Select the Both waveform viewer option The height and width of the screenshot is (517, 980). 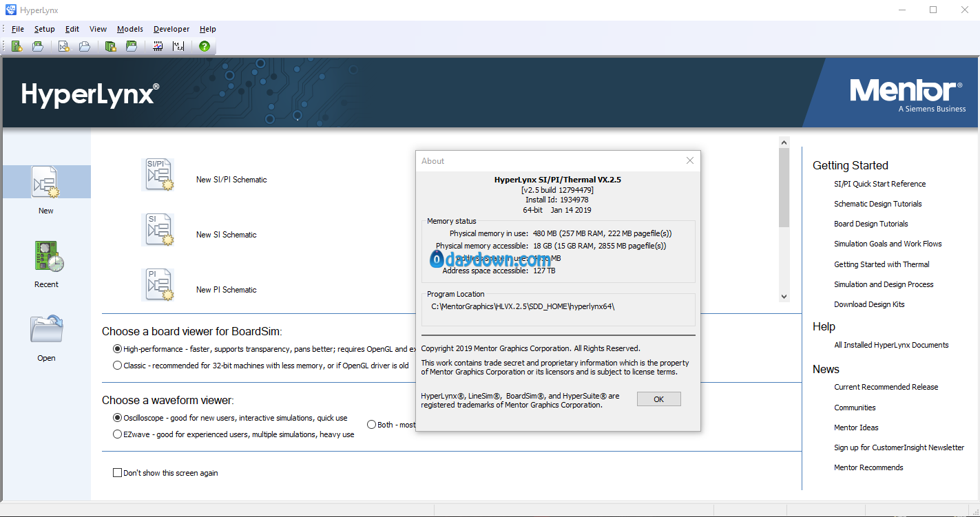(371, 425)
